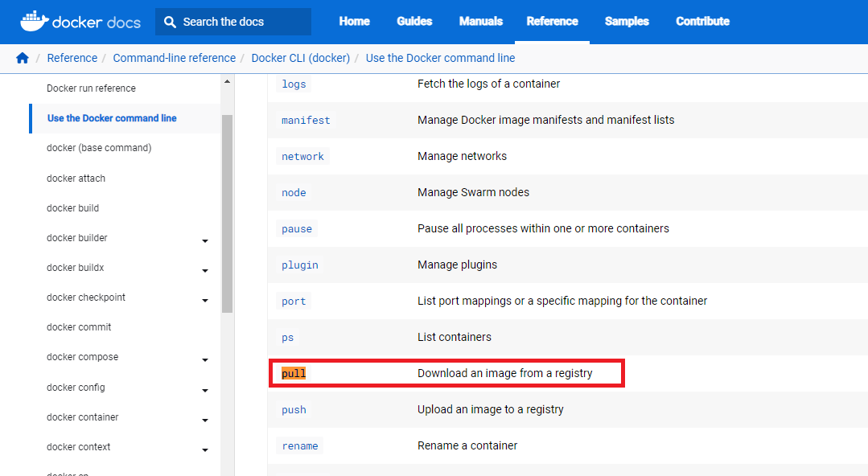Open the Samples nav tab

(627, 22)
